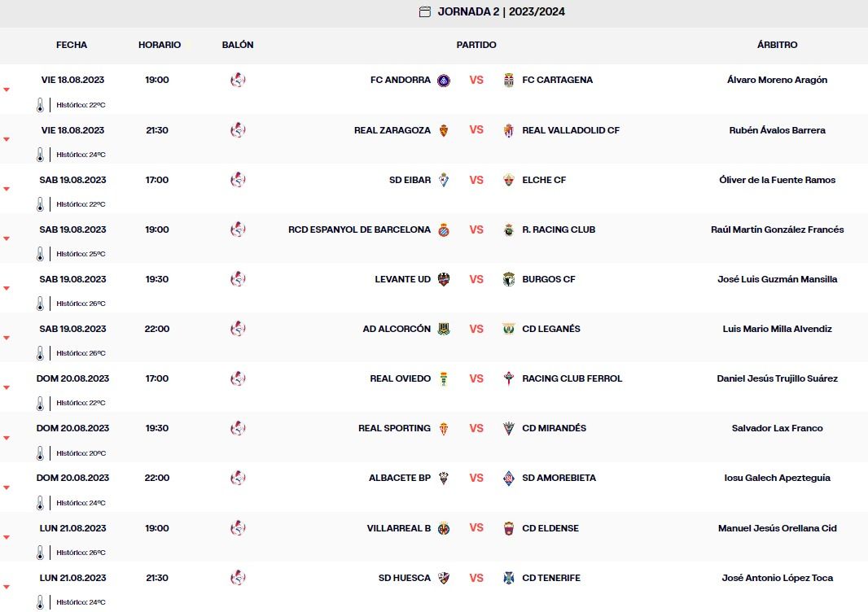Click the ÁRBITRO column header

777,45
